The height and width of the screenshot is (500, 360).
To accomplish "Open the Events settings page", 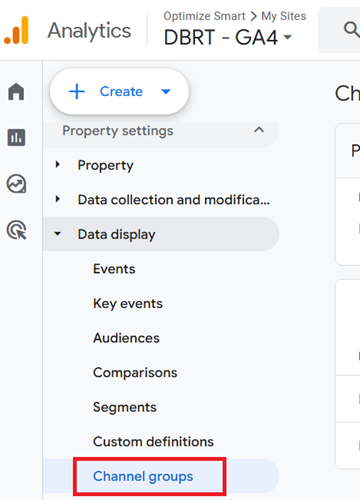I will (x=114, y=269).
